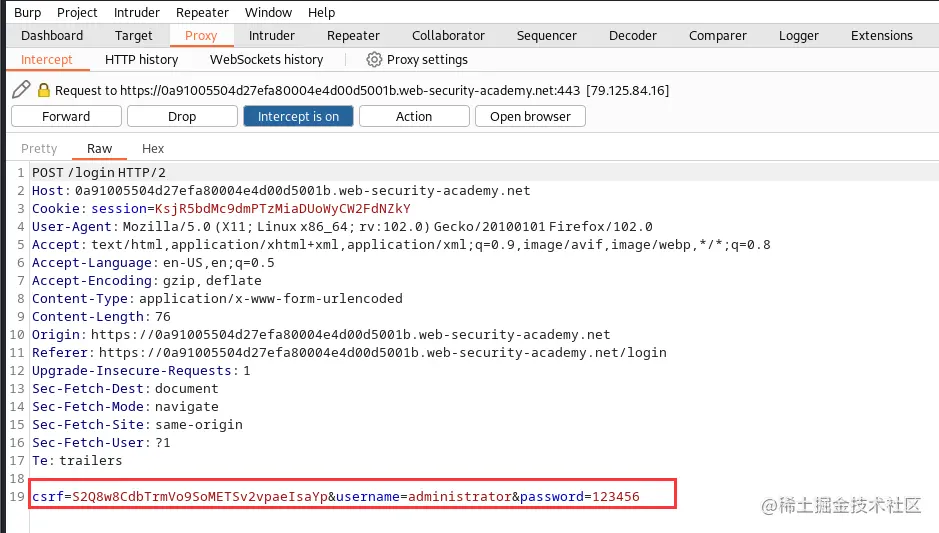939x533 pixels.
Task: Click the Content-Length: 76 line
Action: (101, 316)
